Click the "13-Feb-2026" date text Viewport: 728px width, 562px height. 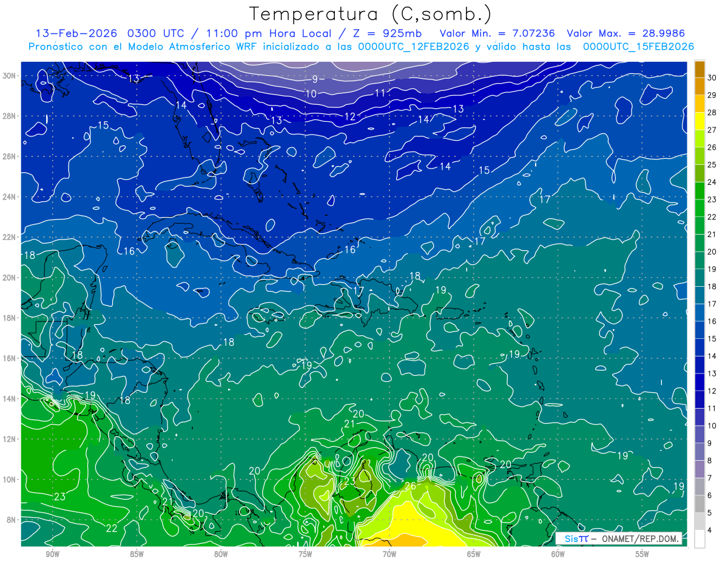click(76, 33)
